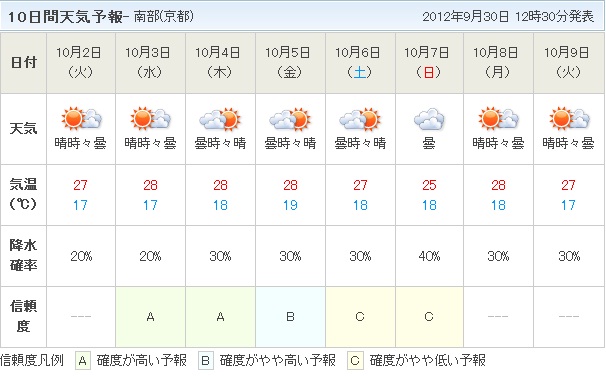Click the 10月6日 Saturday weather icon

360,118
